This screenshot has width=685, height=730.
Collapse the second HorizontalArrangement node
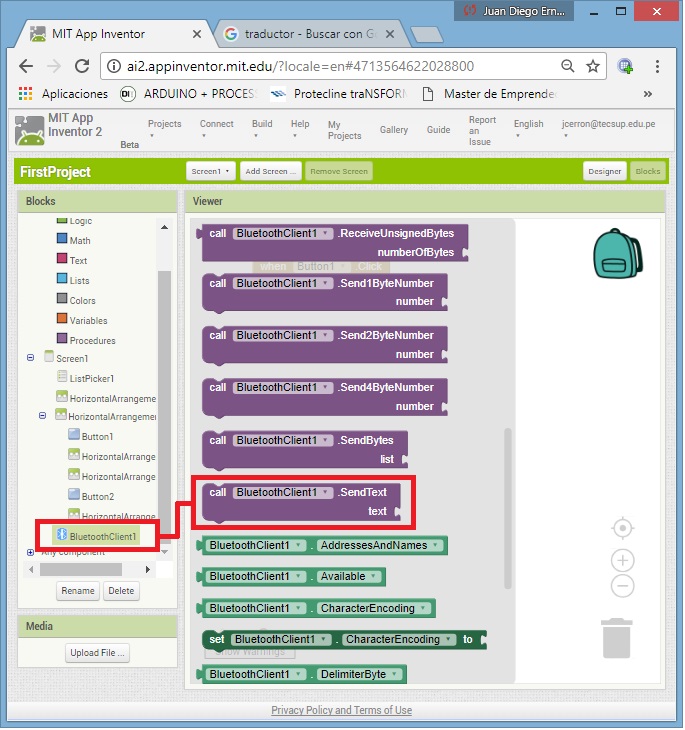pos(42,415)
